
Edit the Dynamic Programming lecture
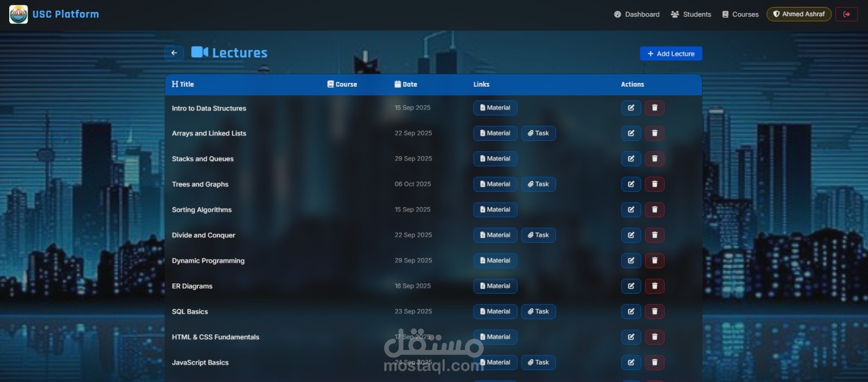click(x=631, y=261)
